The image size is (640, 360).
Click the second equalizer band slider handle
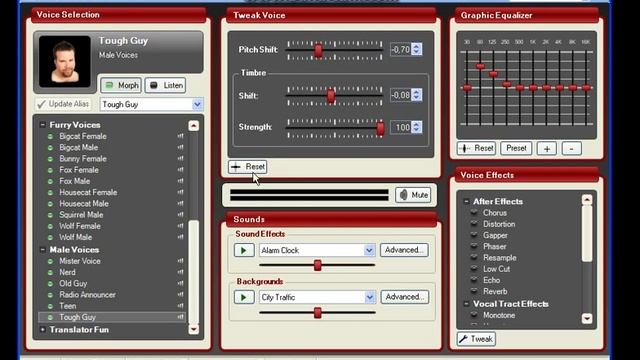(x=480, y=66)
